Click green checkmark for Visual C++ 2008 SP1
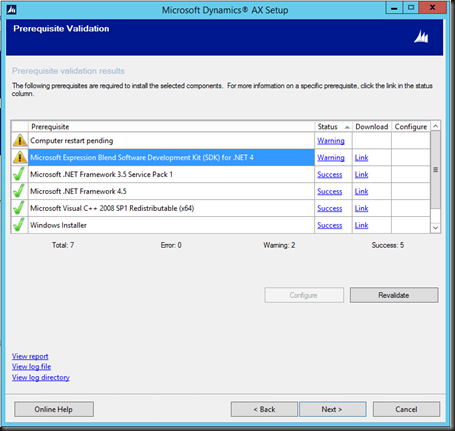The image size is (455, 431). click(x=19, y=208)
